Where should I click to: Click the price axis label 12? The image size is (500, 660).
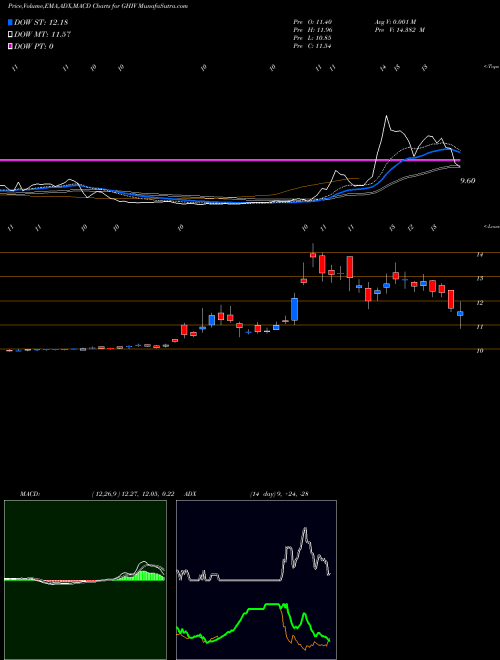479,303
